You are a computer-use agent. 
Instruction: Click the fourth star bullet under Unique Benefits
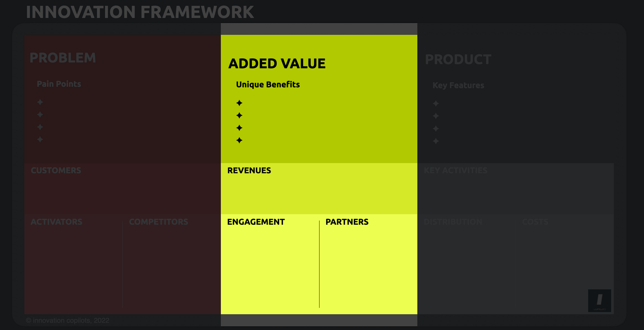(x=239, y=140)
